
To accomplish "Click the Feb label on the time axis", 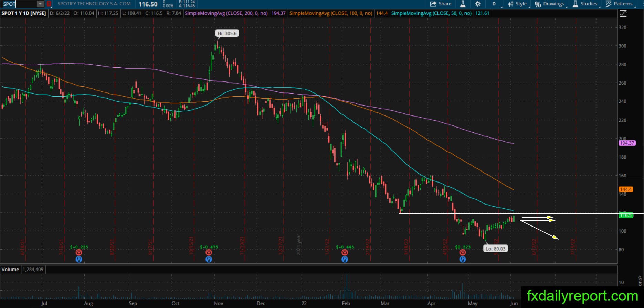I will 346,303.
